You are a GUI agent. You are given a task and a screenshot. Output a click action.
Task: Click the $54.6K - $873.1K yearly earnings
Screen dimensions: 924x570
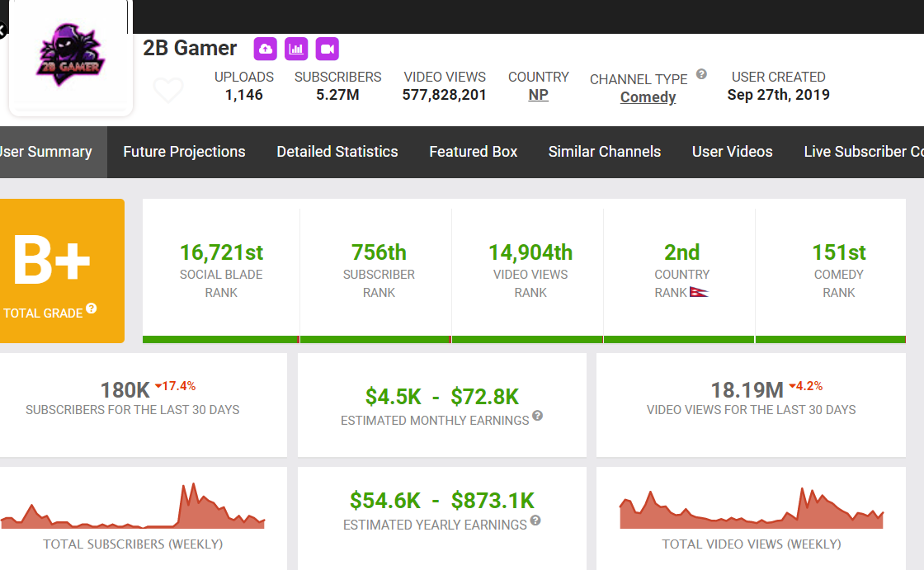tap(442, 501)
